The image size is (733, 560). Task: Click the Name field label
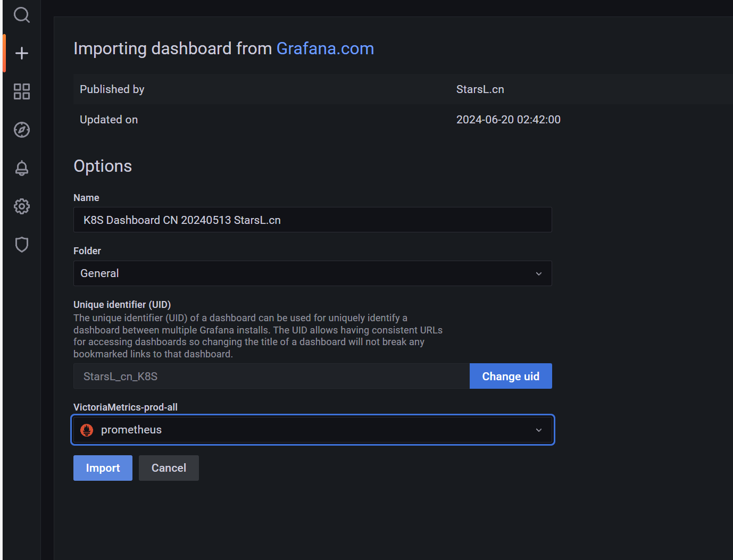86,197
